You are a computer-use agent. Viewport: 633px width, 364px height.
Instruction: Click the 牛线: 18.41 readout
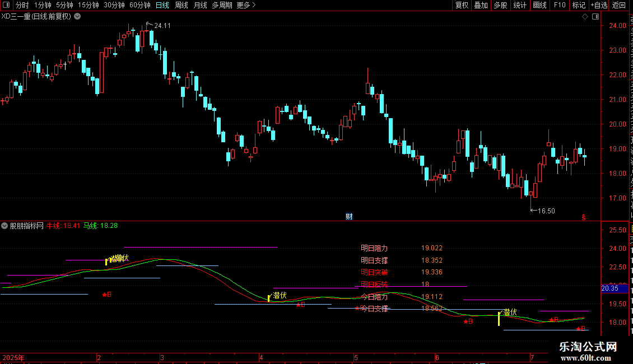pos(63,226)
